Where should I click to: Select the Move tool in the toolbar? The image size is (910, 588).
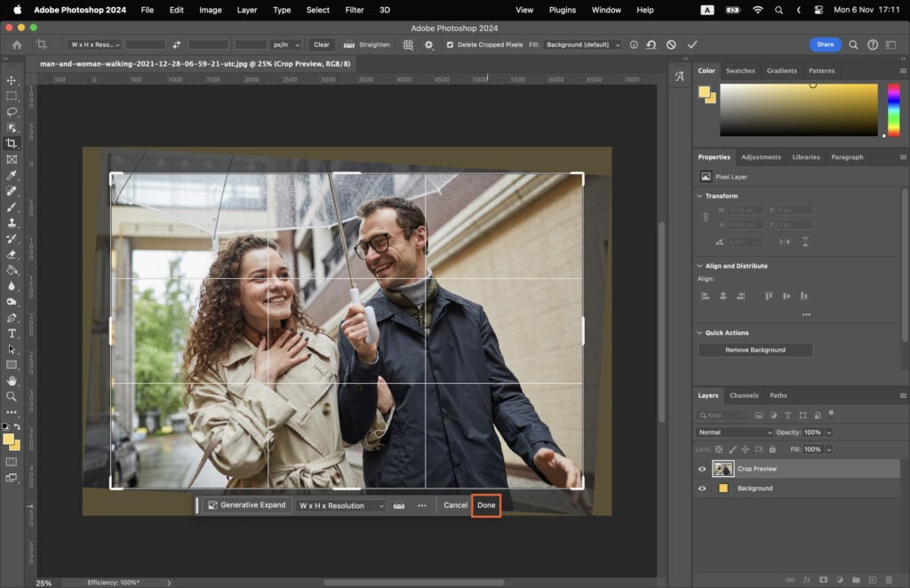tap(12, 80)
